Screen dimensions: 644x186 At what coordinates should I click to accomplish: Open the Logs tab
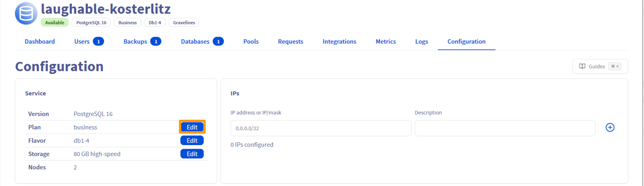click(x=421, y=41)
